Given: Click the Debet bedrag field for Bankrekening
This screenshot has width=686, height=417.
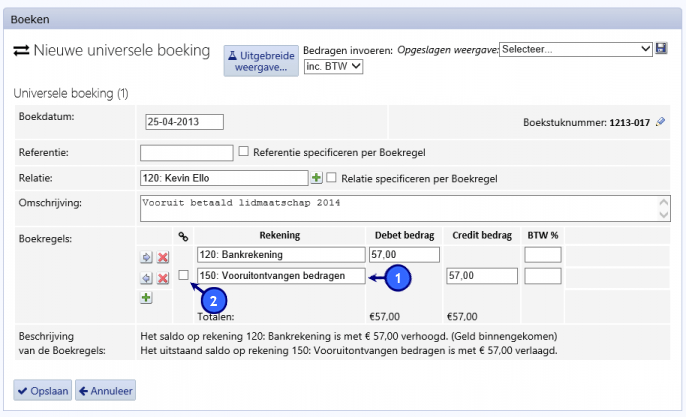Looking at the screenshot, I should pos(404,255).
